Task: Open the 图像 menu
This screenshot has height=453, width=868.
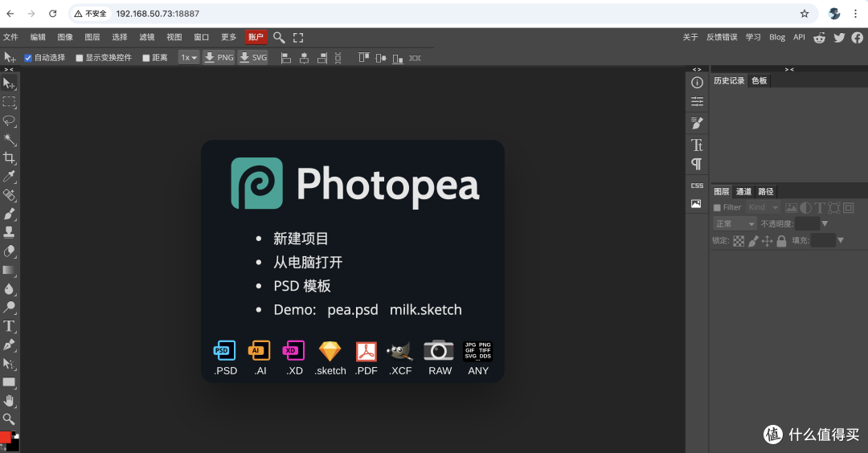Action: coord(65,37)
